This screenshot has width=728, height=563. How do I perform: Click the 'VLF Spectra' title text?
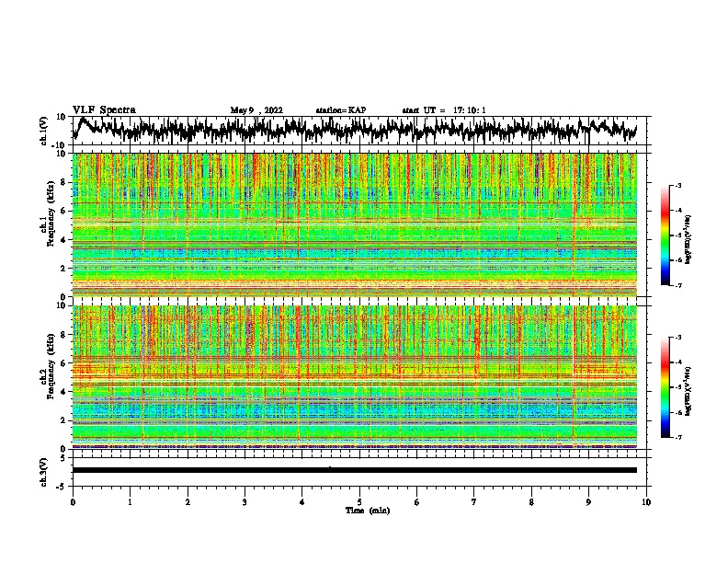pyautogui.click(x=104, y=110)
